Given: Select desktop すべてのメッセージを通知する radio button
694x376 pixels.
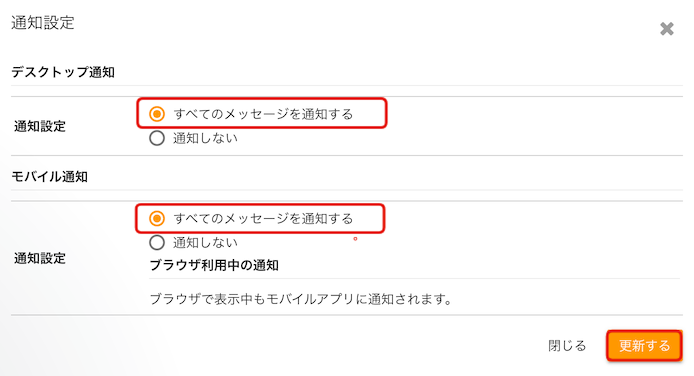Looking at the screenshot, I should pos(157,114).
